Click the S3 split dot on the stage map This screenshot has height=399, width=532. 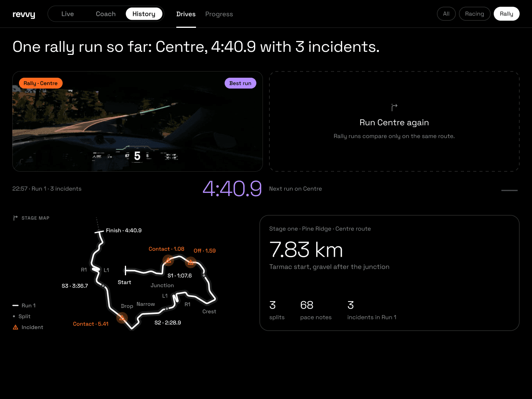coord(103,286)
